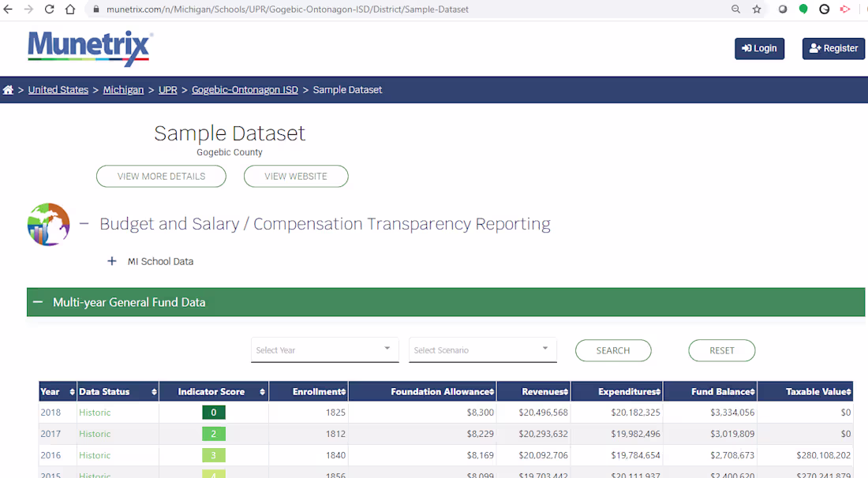Click the Gogebic County subtitle

229,152
